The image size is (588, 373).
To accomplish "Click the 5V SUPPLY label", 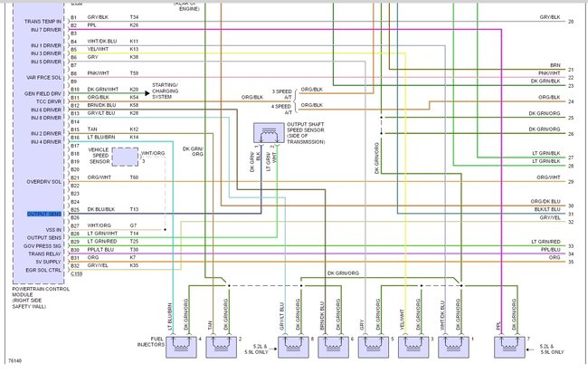I will (x=48, y=262).
